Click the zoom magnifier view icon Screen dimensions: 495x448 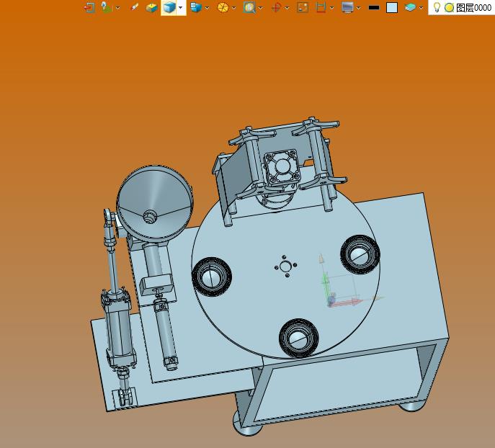coord(249,7)
